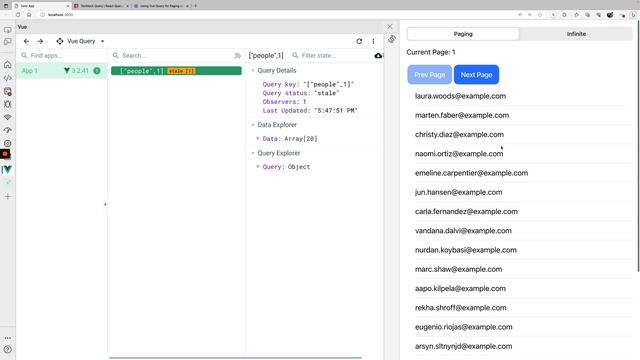Click christy.diaz@example.com entry
This screenshot has width=640, height=360.
coord(459,134)
